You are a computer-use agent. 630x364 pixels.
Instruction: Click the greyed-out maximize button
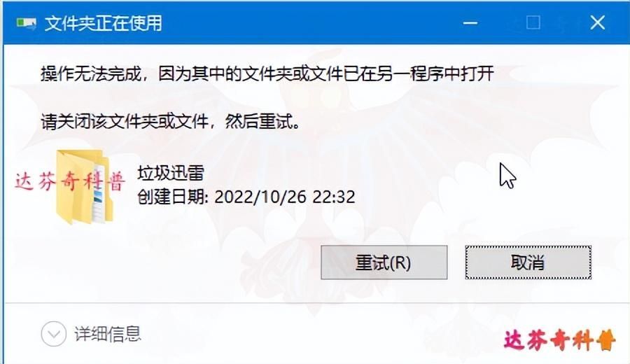click(533, 23)
